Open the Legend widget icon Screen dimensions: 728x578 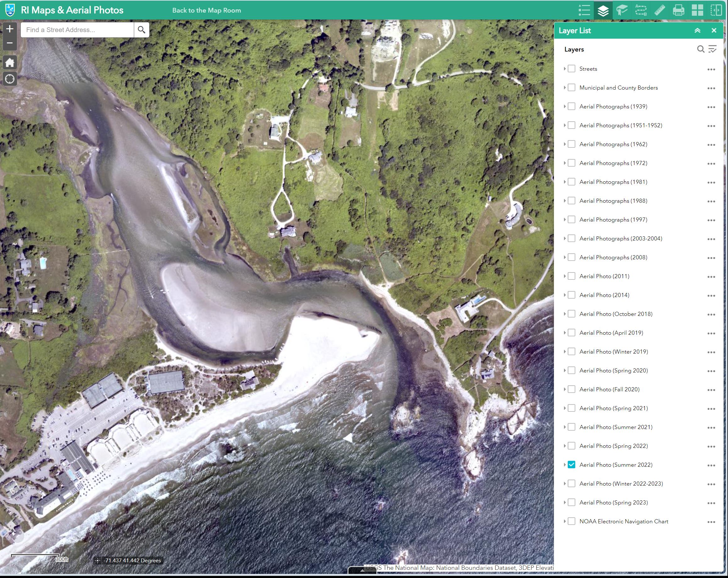[584, 10]
